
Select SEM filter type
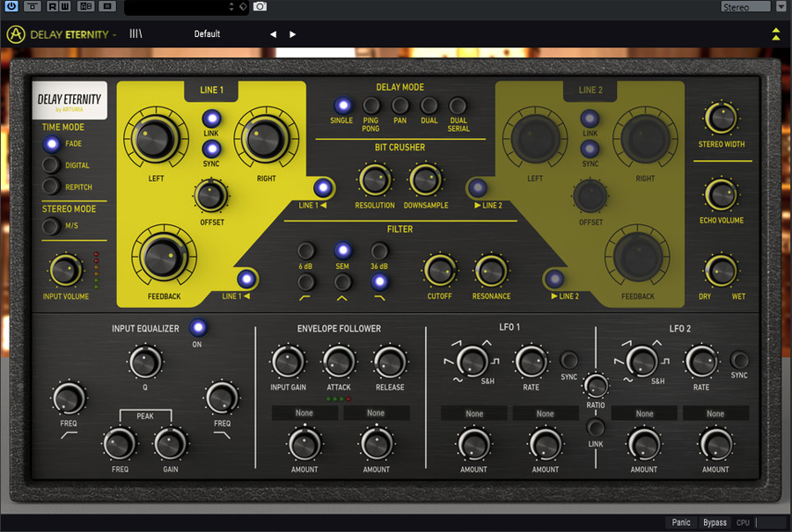pos(342,251)
